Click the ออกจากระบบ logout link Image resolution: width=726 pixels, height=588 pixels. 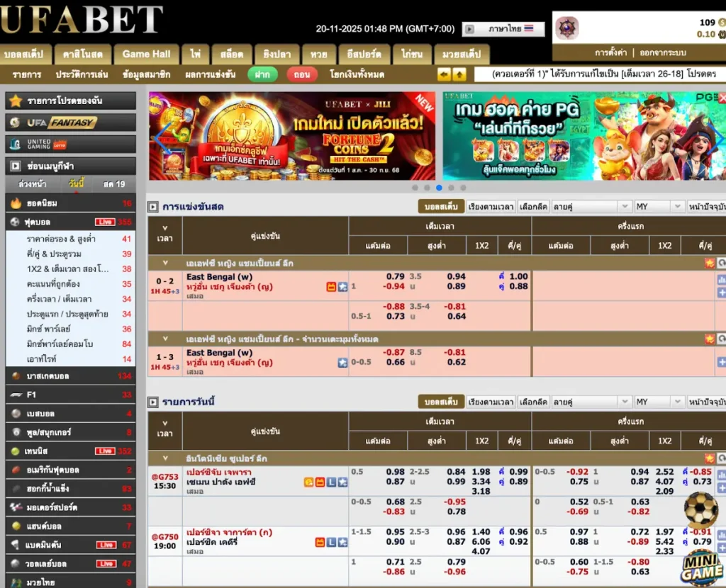(x=662, y=53)
